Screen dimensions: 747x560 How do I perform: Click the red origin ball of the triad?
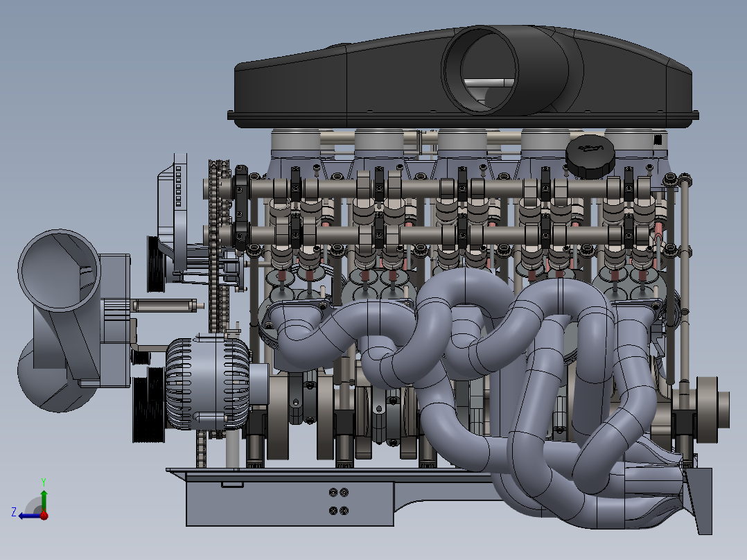tap(44, 515)
